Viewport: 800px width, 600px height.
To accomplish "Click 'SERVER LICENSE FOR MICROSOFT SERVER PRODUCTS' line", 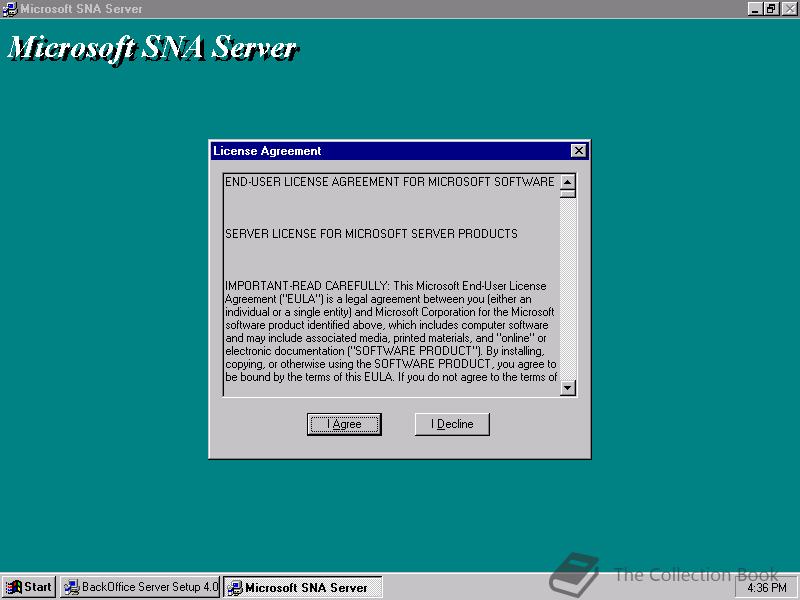I will click(x=371, y=234).
